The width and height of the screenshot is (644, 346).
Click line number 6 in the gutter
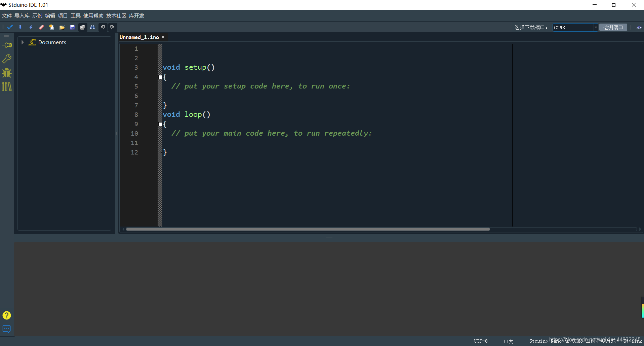point(136,96)
